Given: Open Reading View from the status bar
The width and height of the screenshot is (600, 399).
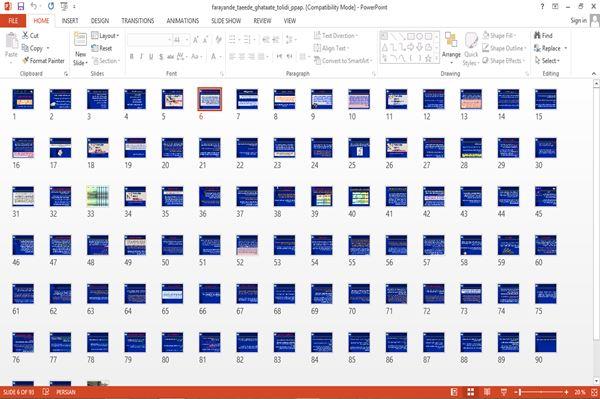Looking at the screenshot, I should pyautogui.click(x=487, y=392).
